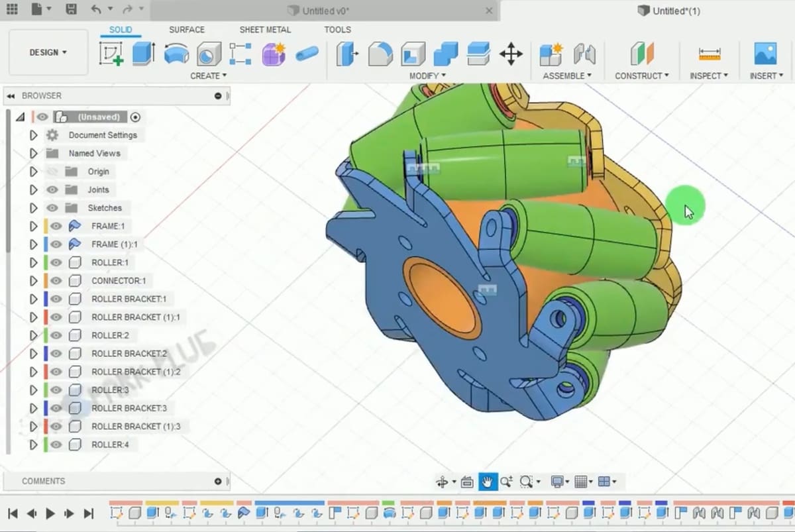This screenshot has height=532, width=795.
Task: Select the Shell tool
Action: tap(413, 54)
